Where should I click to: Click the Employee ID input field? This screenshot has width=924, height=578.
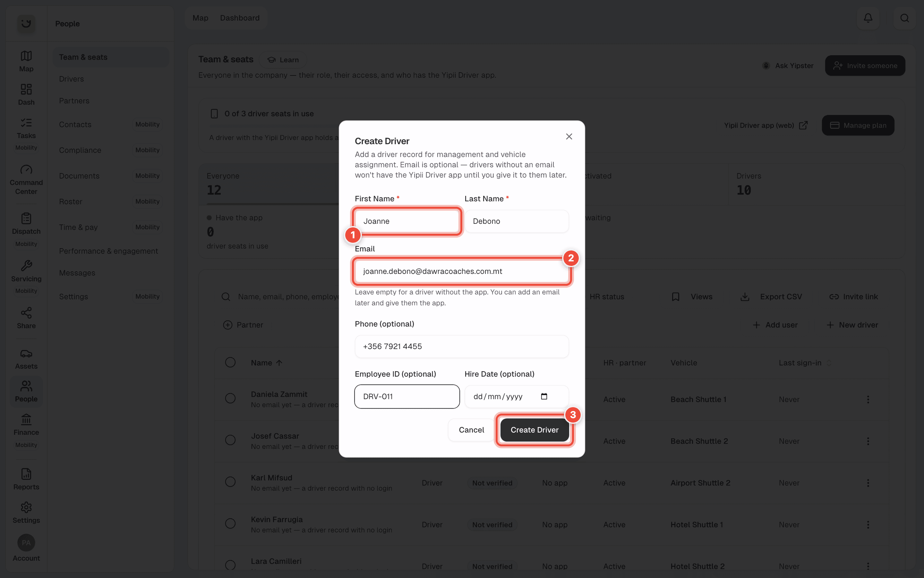click(x=406, y=397)
